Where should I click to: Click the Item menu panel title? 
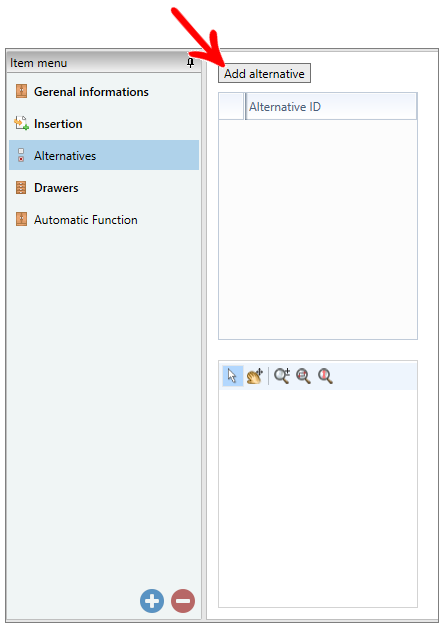point(39,63)
